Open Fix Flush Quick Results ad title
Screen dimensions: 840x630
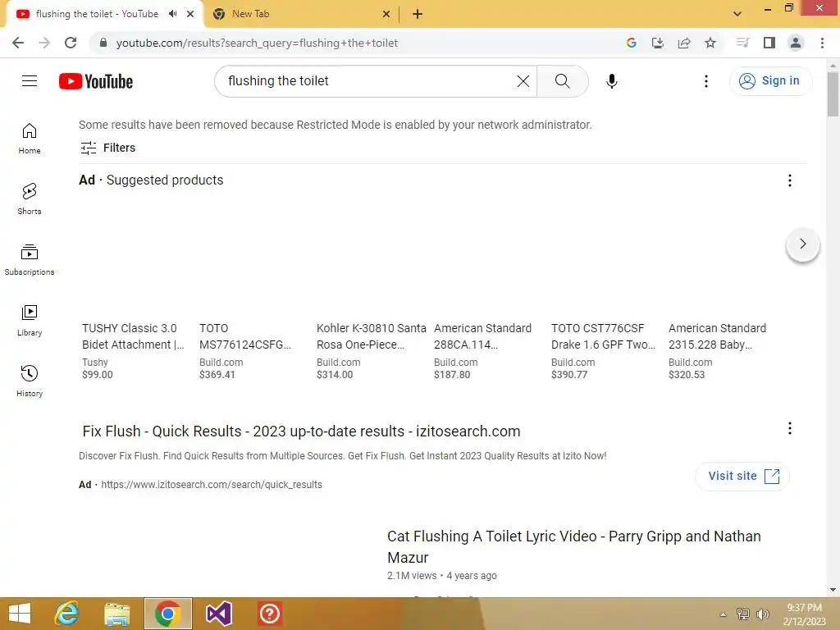coord(301,431)
